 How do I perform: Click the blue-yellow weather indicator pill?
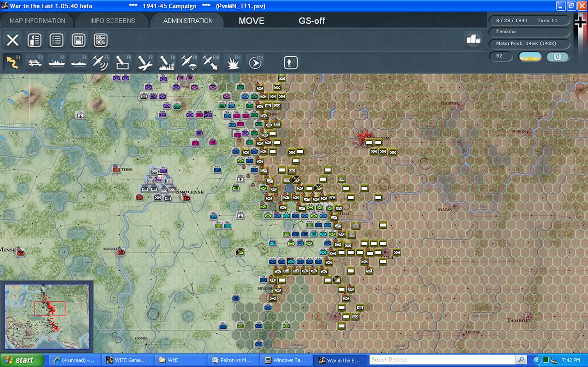(x=530, y=57)
